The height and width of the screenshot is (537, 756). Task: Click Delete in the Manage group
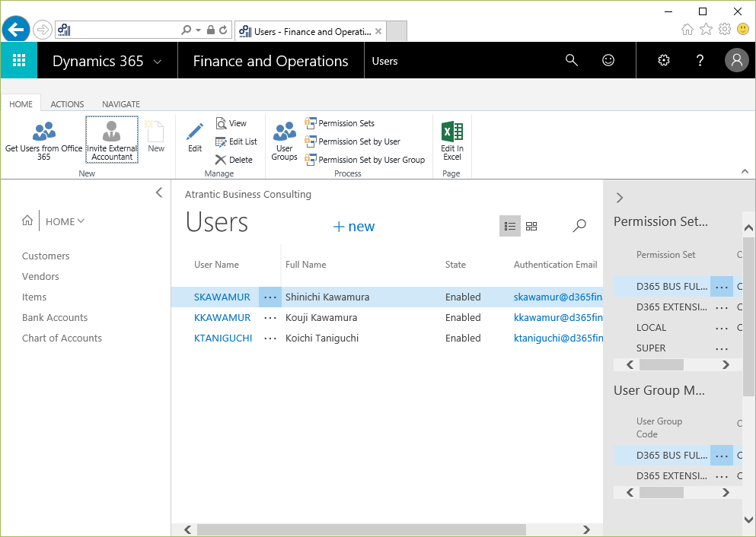234,160
